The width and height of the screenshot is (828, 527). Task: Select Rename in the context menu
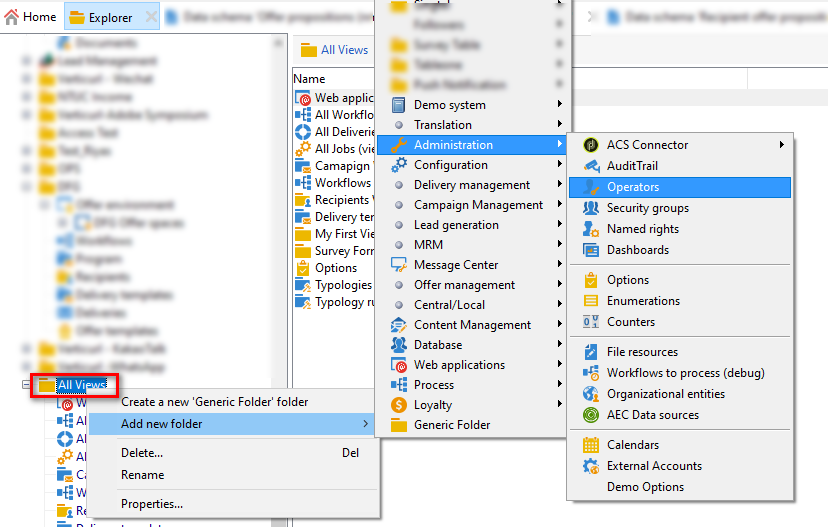[x=143, y=475]
